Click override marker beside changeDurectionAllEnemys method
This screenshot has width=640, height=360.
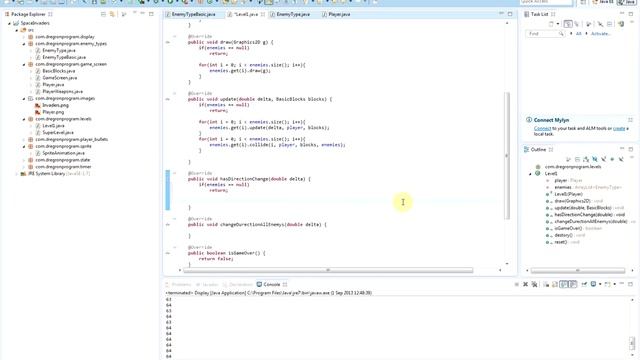click(168, 224)
